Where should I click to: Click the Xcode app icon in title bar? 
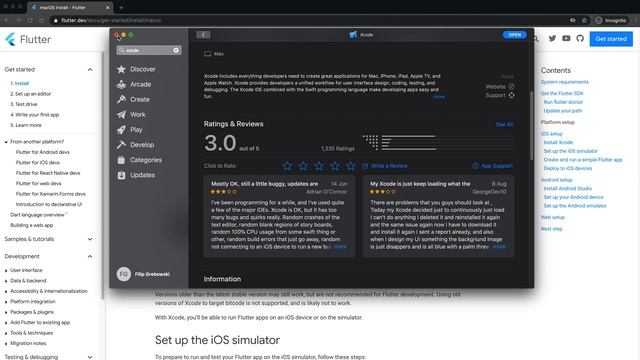(x=353, y=35)
